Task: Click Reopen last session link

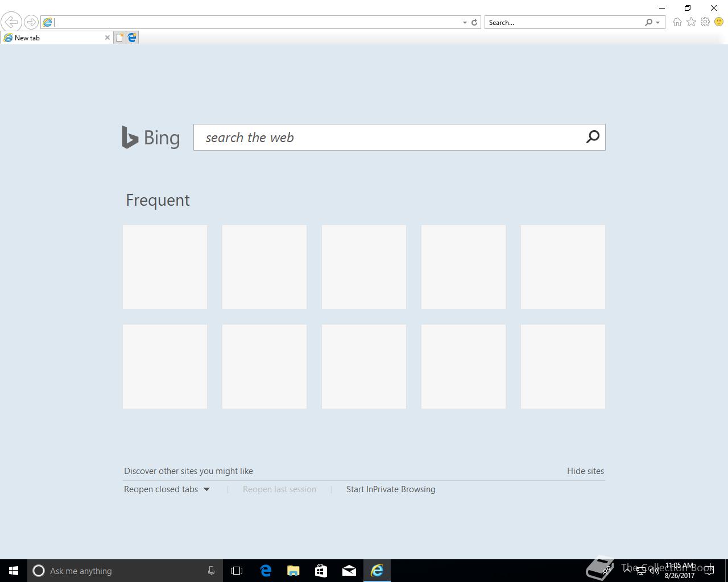Action: (279, 489)
